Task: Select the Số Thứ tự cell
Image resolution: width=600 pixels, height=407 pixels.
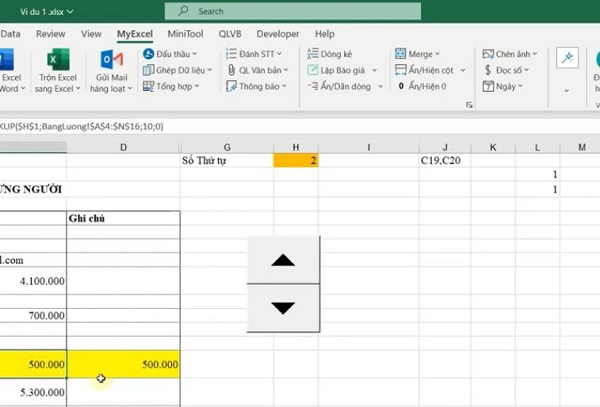Action: tap(227, 160)
